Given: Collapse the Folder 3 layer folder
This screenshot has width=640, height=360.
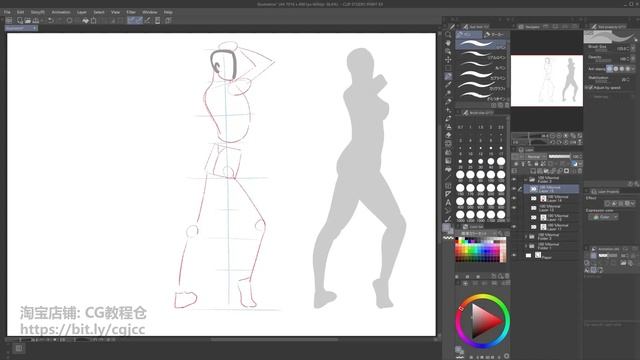Looking at the screenshot, I should coord(526,179).
